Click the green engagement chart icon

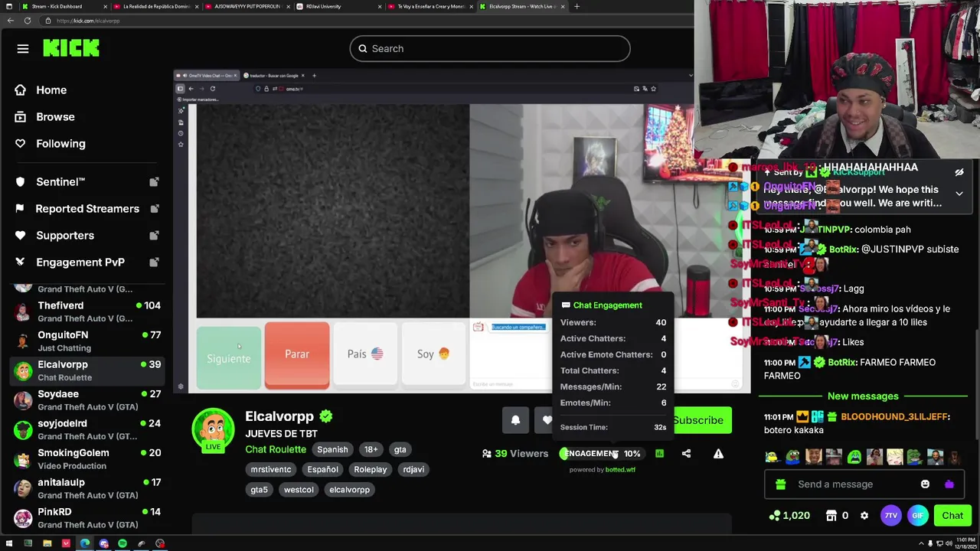[x=659, y=454]
